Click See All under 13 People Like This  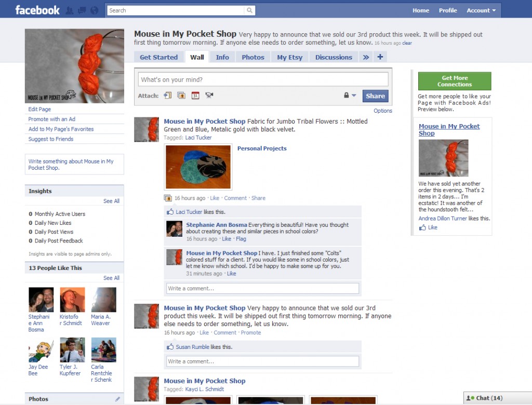[x=111, y=278]
